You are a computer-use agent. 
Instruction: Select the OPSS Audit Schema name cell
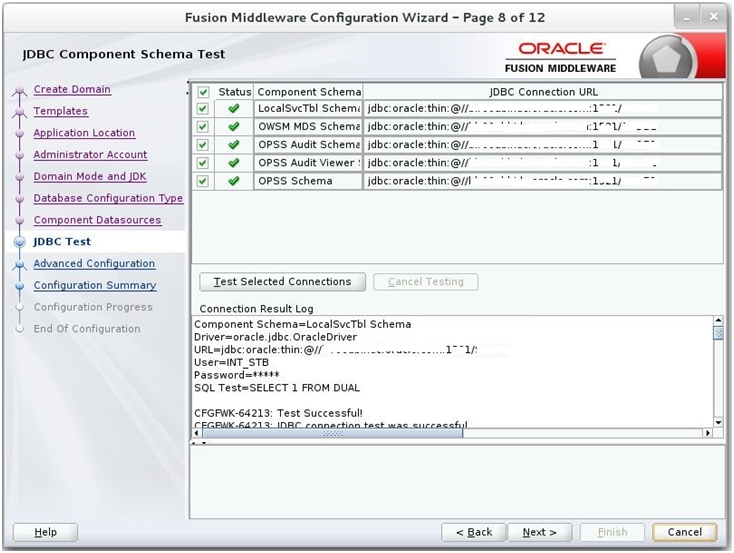[x=308, y=145]
